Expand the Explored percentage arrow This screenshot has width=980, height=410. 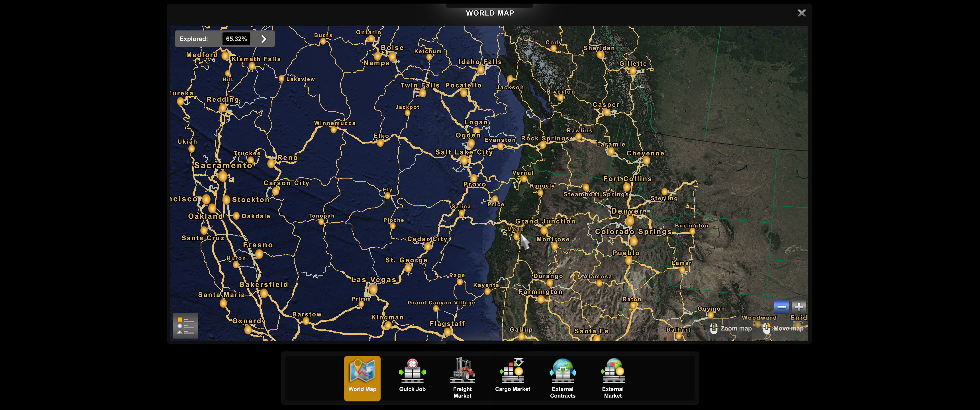(264, 39)
